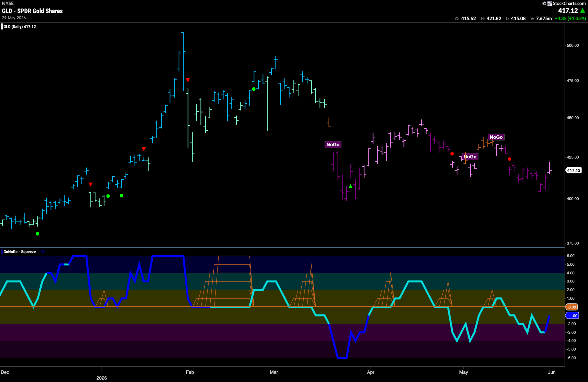Click the GLD (Daily) 417.12 legend label
The width and height of the screenshot is (588, 382).
tap(20, 27)
